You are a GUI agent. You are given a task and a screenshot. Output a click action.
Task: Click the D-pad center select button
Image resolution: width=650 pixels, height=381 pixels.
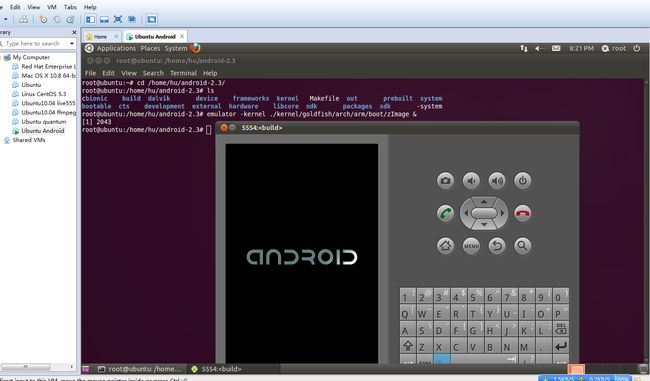point(484,213)
